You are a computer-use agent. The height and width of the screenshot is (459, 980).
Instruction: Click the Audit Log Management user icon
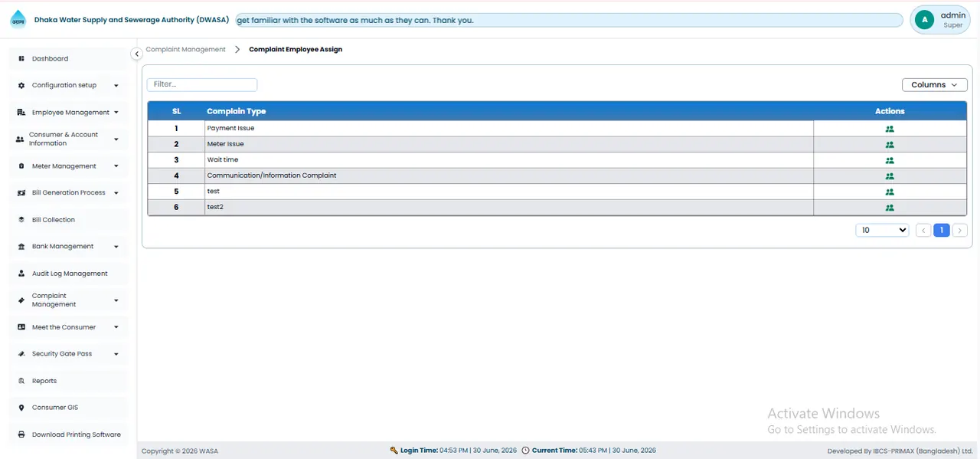[21, 274]
